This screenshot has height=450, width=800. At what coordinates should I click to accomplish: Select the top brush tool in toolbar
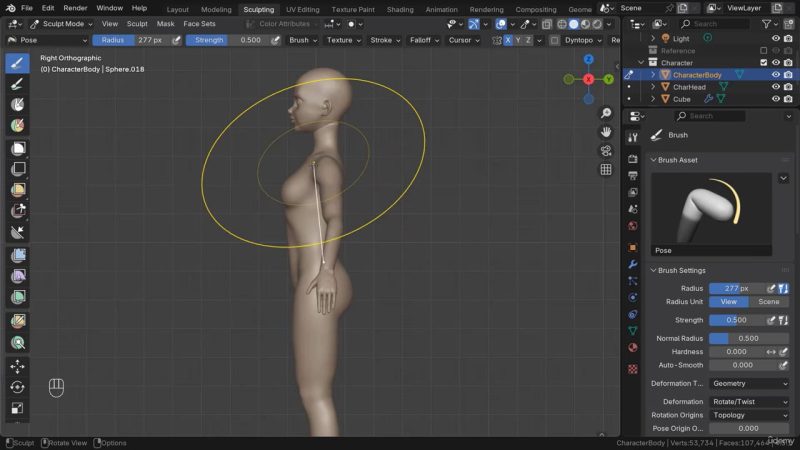coord(17,63)
